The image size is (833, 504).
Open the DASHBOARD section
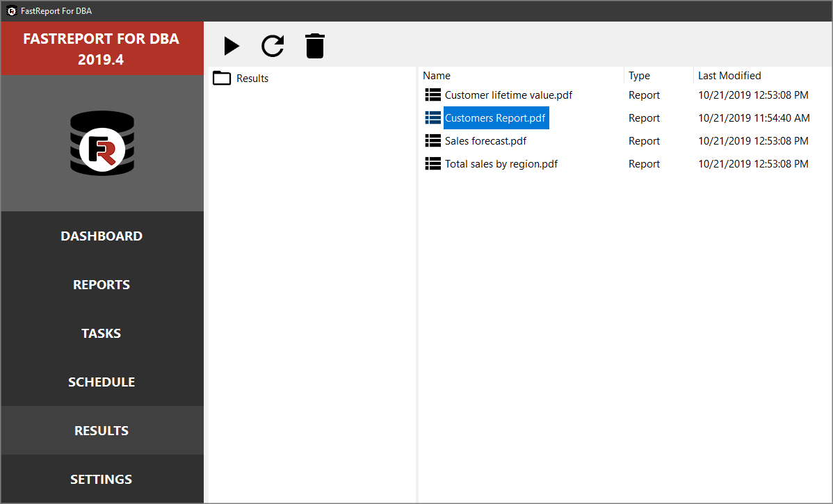(x=102, y=236)
